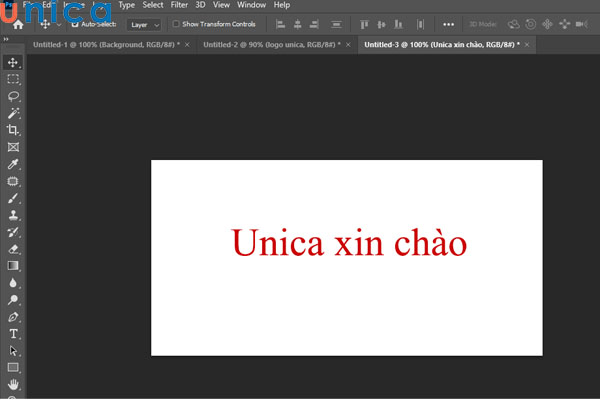
Task: Open the Layer auto-select dropdown
Action: (143, 23)
